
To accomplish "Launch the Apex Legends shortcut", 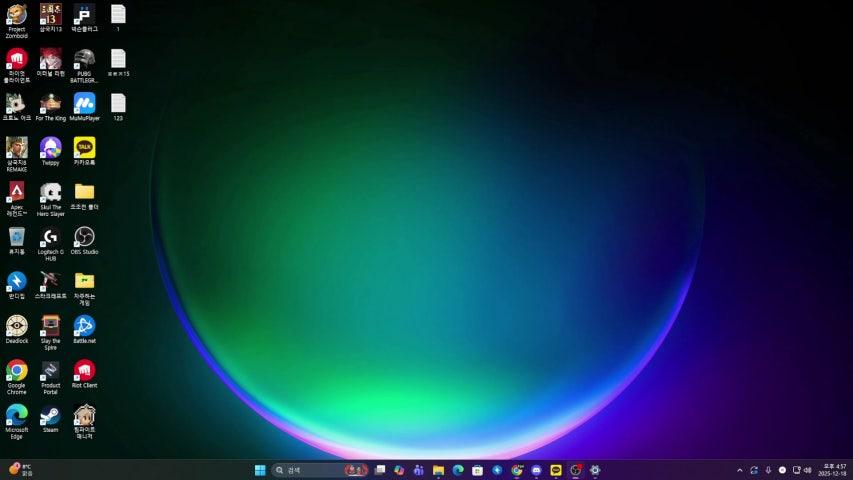I will [x=17, y=199].
